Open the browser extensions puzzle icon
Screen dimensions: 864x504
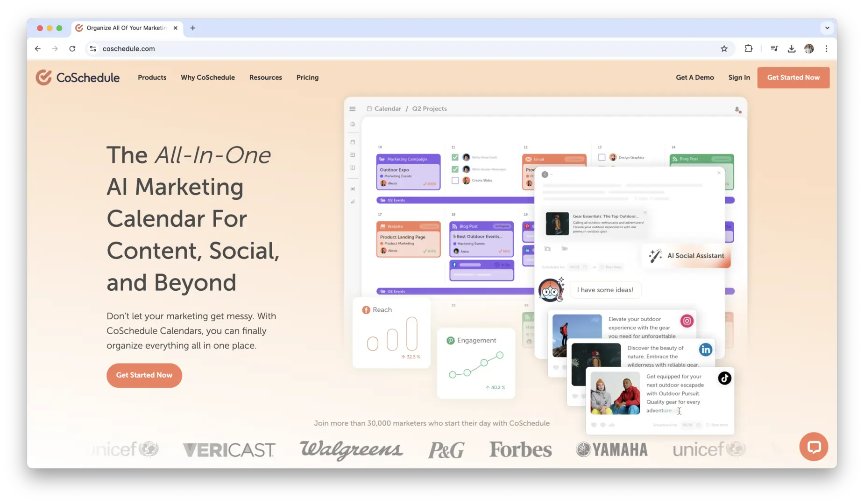click(749, 49)
